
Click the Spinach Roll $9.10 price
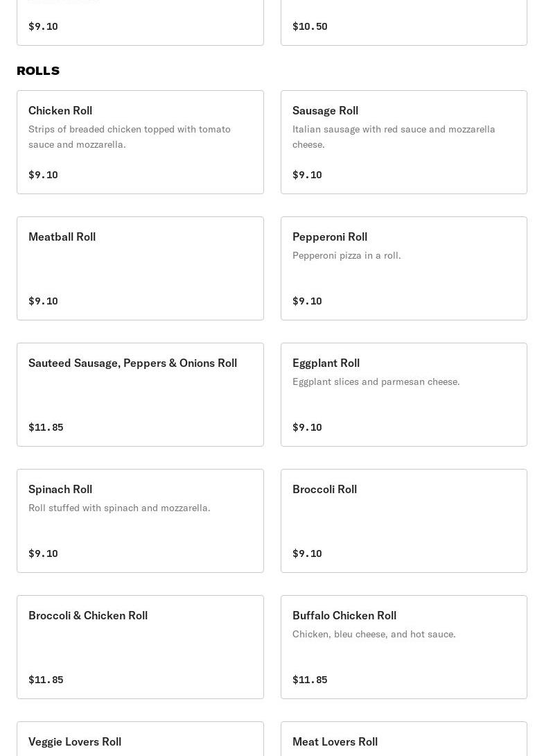pyautogui.click(x=43, y=553)
